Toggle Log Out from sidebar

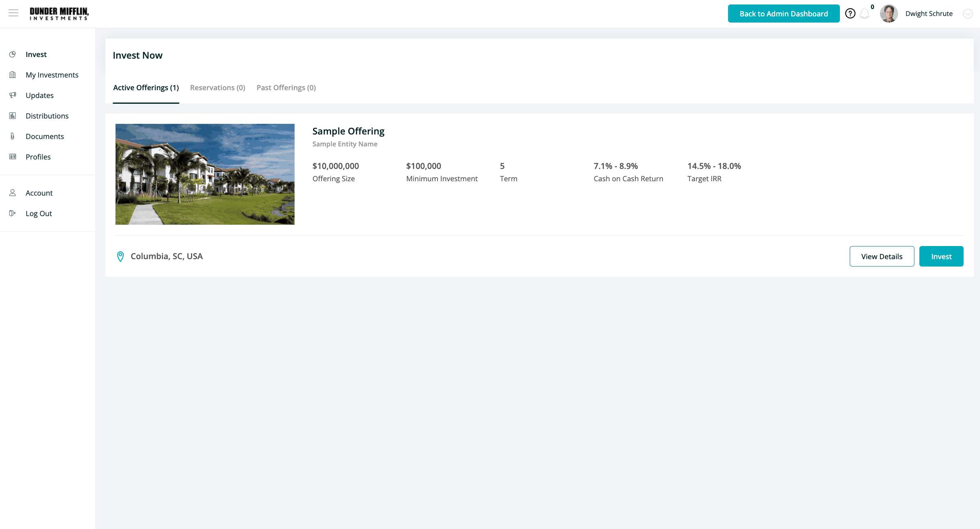[x=39, y=213]
